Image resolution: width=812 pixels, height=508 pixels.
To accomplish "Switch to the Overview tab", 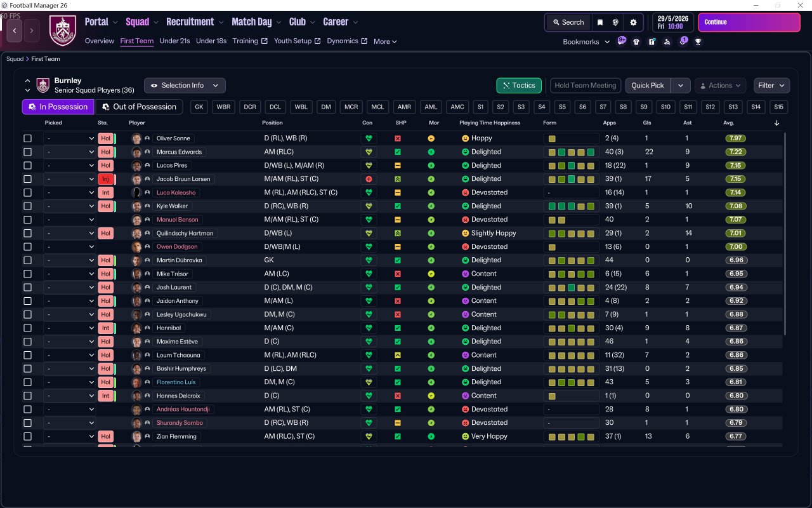I will pyautogui.click(x=100, y=41).
